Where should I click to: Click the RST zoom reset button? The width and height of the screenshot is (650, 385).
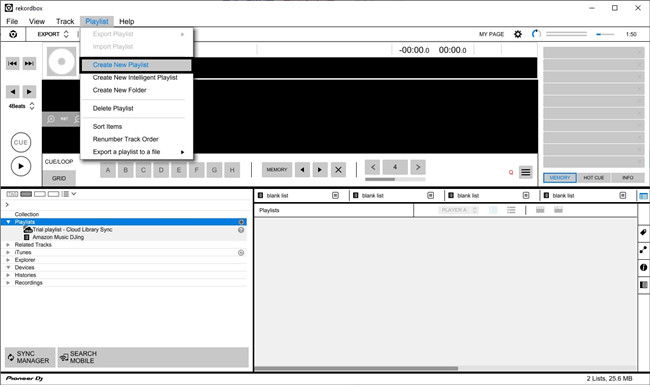(x=64, y=119)
